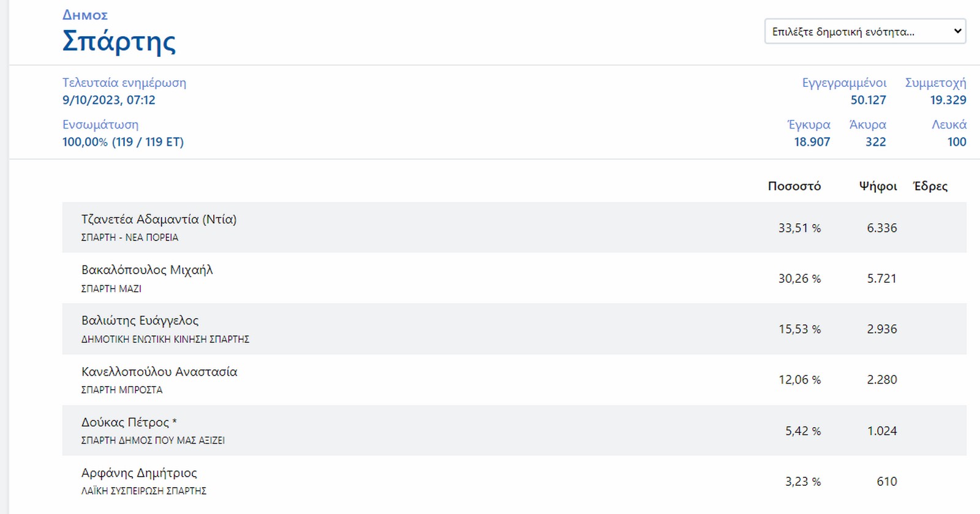Open the Αρφάνης Δημήτριος candidate entry
980x514 pixels.
click(x=139, y=473)
